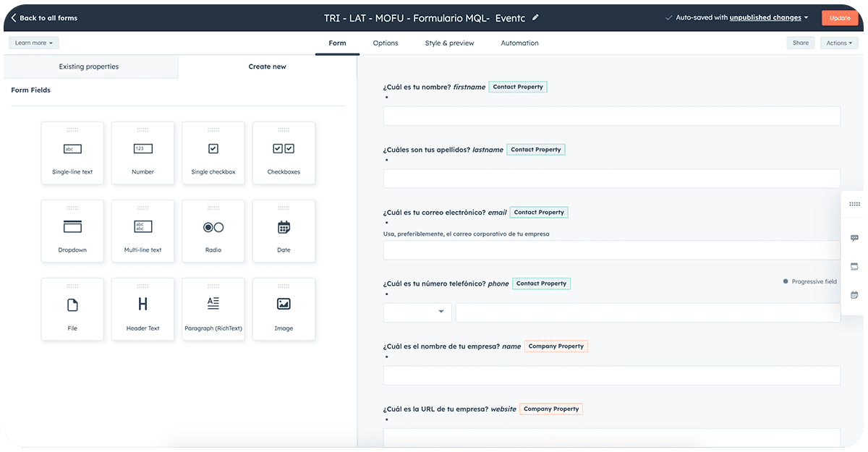Switch to Existing properties tab

[x=89, y=67]
